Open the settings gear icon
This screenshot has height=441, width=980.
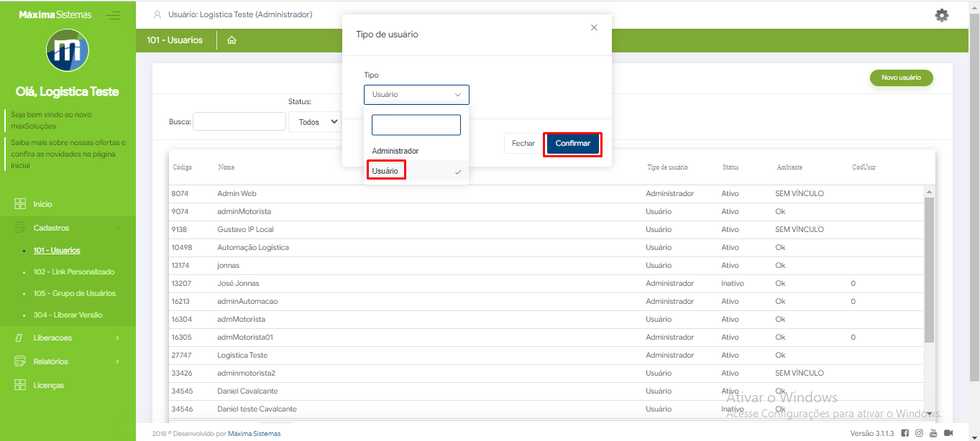point(941,15)
